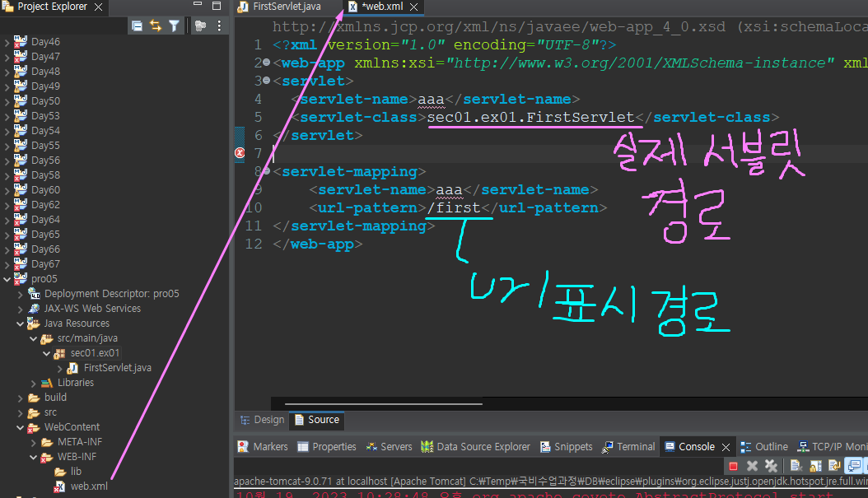Terminate server with red stop button

pos(734,466)
